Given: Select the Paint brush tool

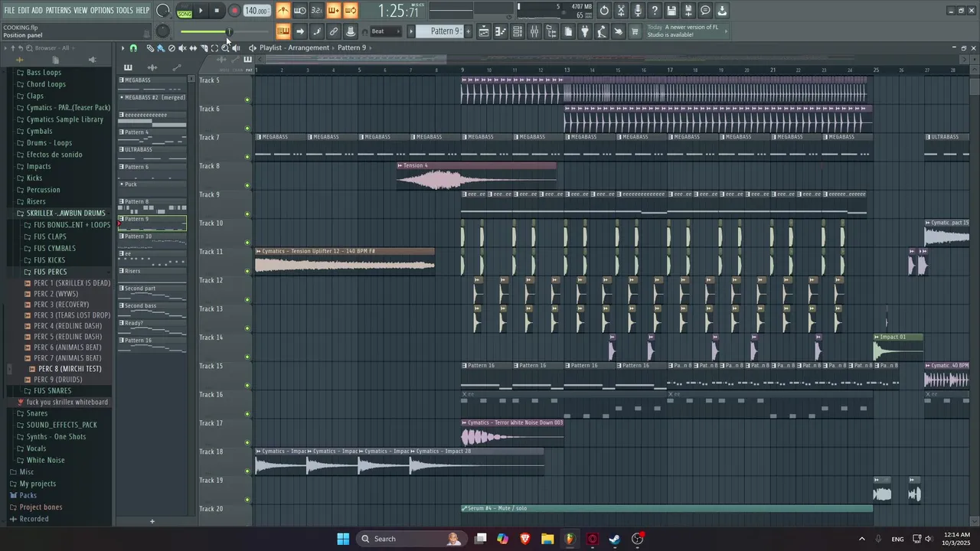Looking at the screenshot, I should pyautogui.click(x=161, y=48).
